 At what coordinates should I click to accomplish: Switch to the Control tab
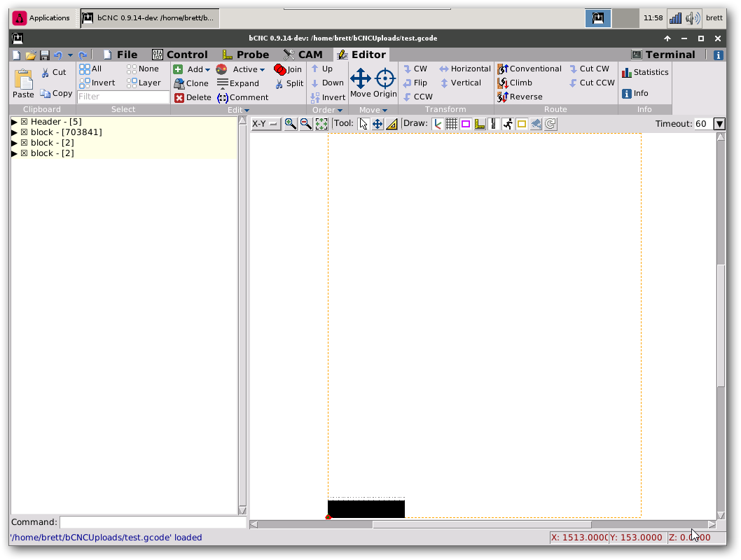coord(179,55)
